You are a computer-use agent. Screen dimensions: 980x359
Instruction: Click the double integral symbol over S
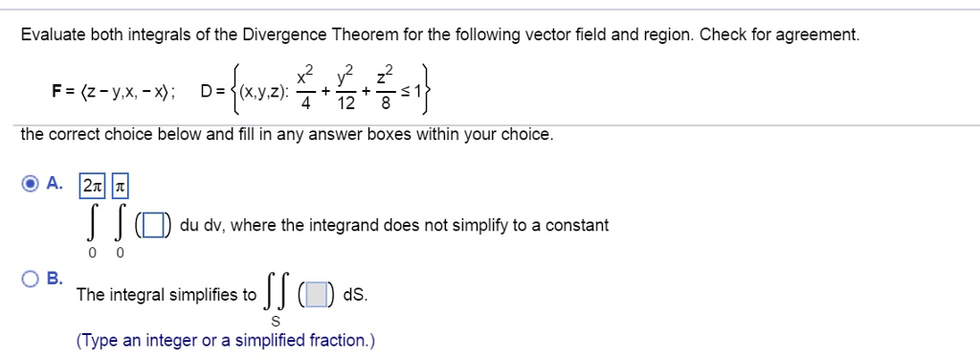click(x=278, y=295)
